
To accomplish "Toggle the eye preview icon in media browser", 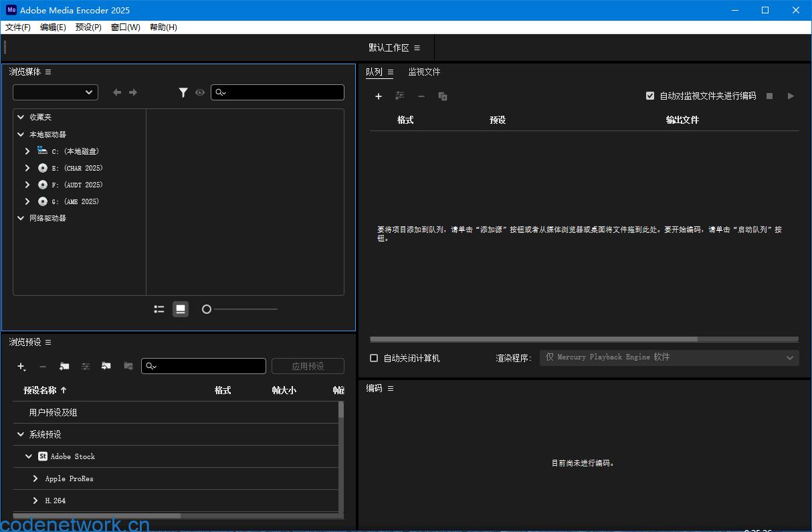I will 200,92.
